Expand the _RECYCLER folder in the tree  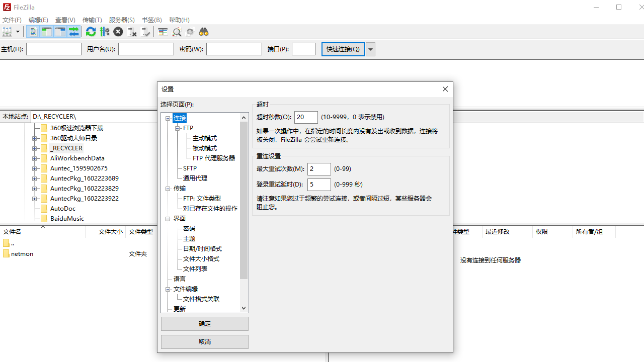click(x=34, y=148)
